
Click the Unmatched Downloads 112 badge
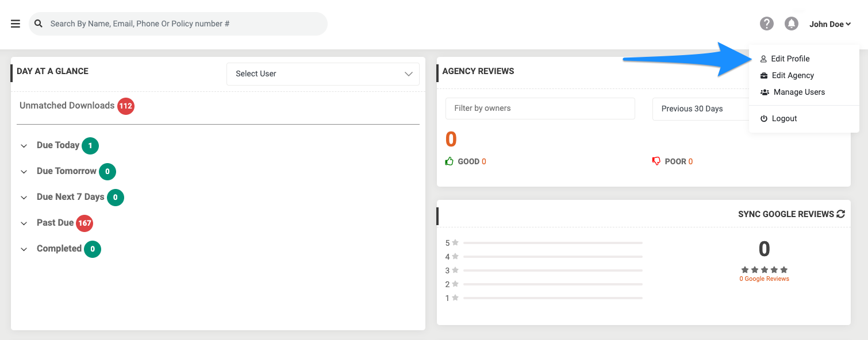pyautogui.click(x=126, y=106)
